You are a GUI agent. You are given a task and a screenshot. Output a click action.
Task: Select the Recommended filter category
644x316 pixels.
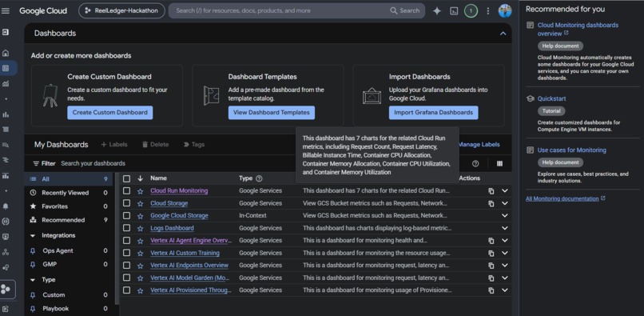click(x=68, y=220)
